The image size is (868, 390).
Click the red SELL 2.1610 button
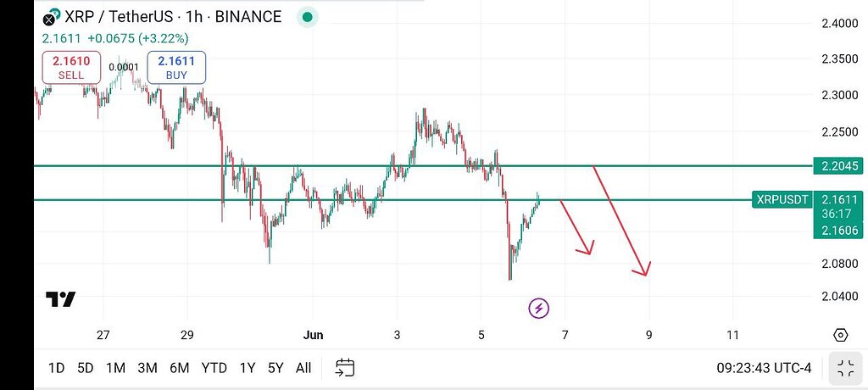(71, 67)
